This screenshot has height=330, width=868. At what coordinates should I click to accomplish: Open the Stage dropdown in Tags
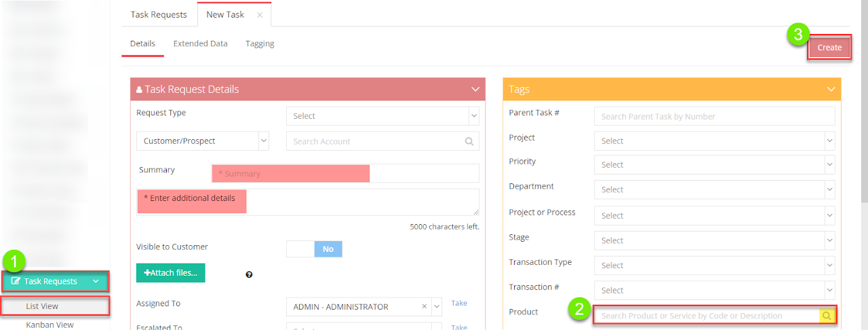click(714, 240)
